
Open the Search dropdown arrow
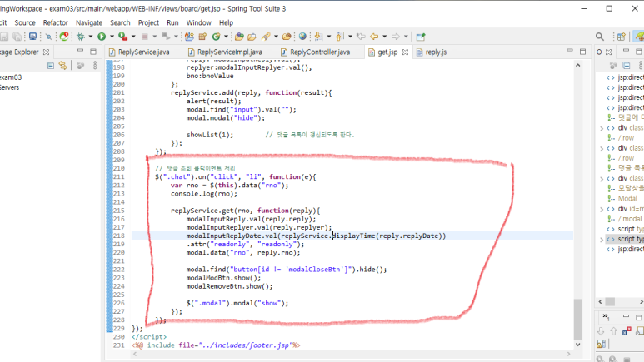coord(276,37)
